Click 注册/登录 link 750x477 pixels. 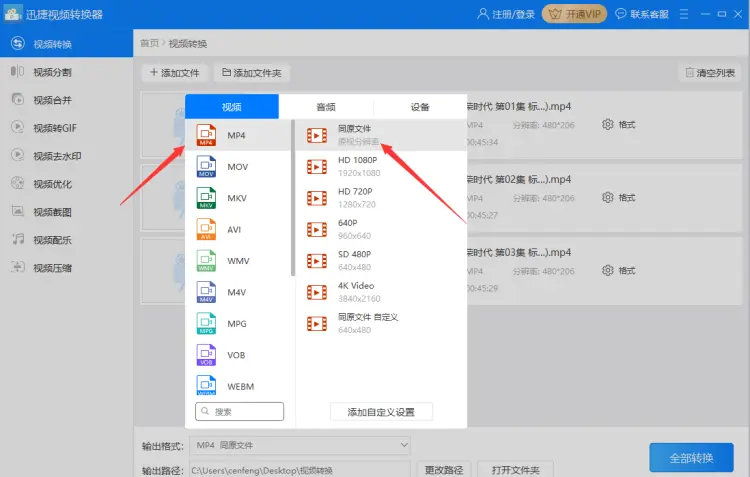[x=506, y=14]
